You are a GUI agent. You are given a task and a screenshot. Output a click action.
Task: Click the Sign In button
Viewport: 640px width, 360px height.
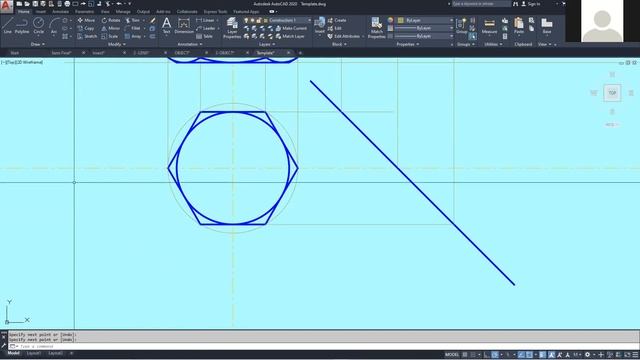tap(531, 4)
